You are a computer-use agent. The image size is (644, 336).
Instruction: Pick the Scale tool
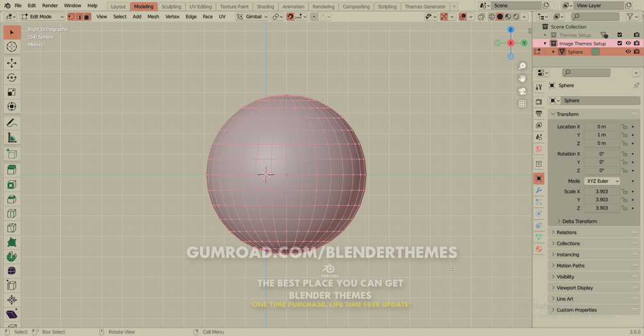tap(12, 92)
